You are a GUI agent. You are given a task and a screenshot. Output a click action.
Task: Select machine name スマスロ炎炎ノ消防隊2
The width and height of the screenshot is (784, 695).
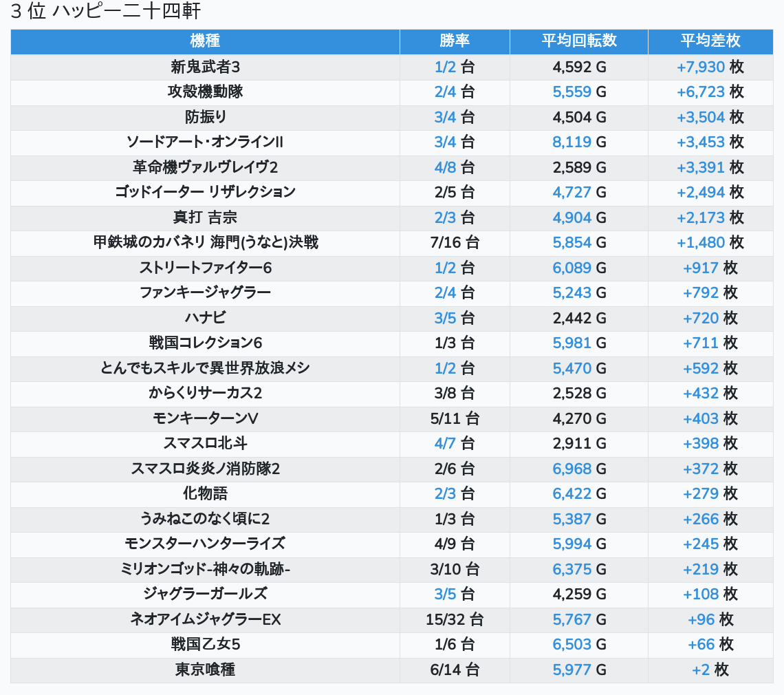click(205, 469)
